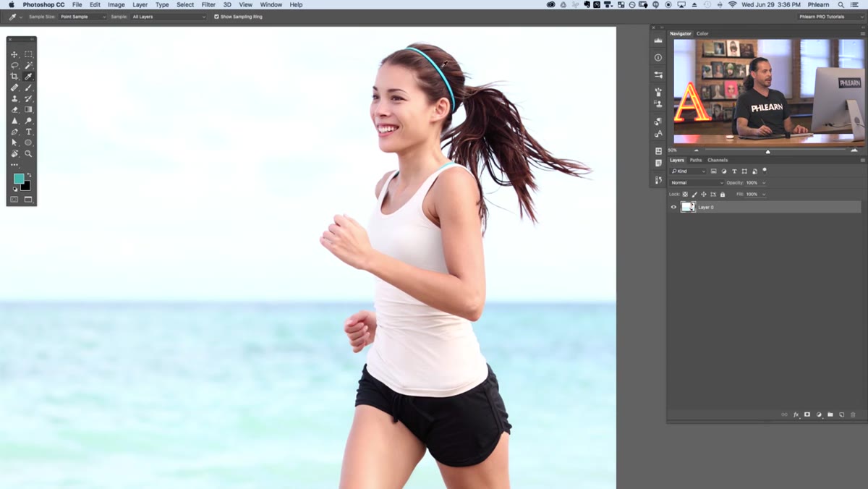
Task: Select the Move tool
Action: [x=14, y=54]
